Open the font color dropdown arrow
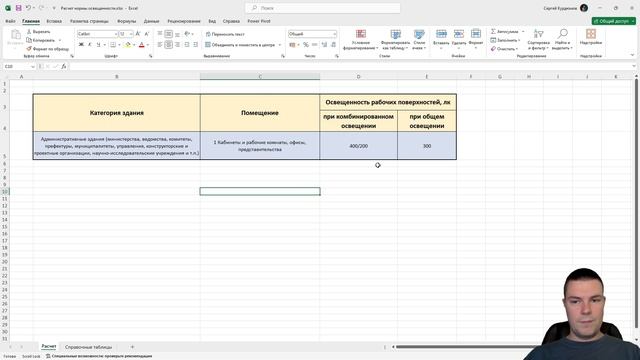 tap(148, 45)
